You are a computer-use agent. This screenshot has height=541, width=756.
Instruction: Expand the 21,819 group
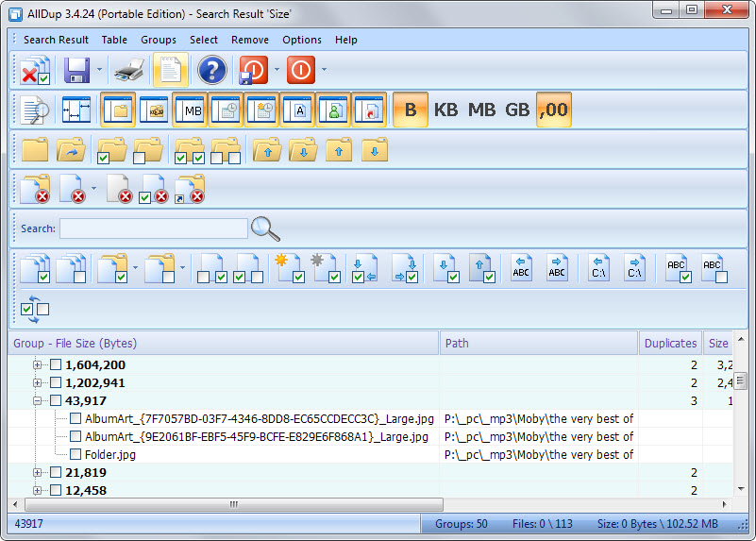pyautogui.click(x=37, y=472)
